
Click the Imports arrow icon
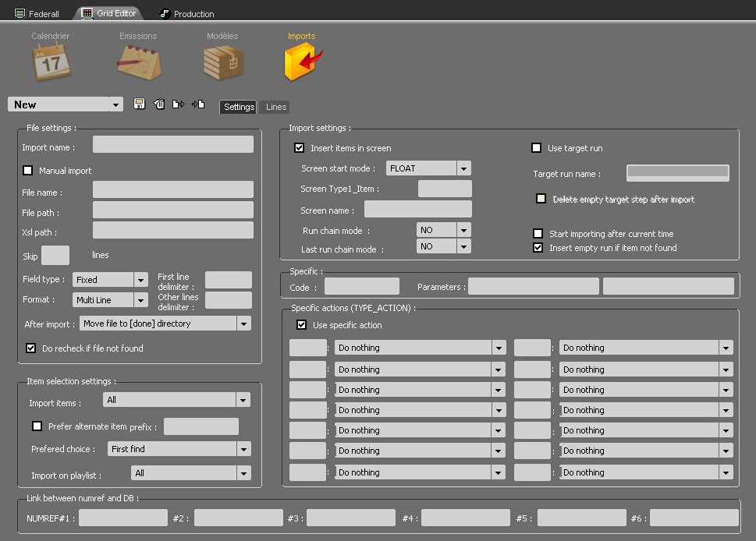(303, 62)
